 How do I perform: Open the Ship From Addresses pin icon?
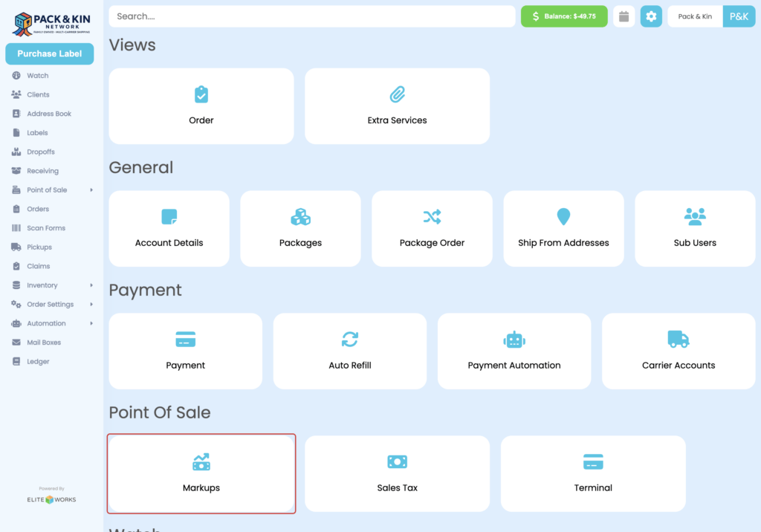[563, 216]
